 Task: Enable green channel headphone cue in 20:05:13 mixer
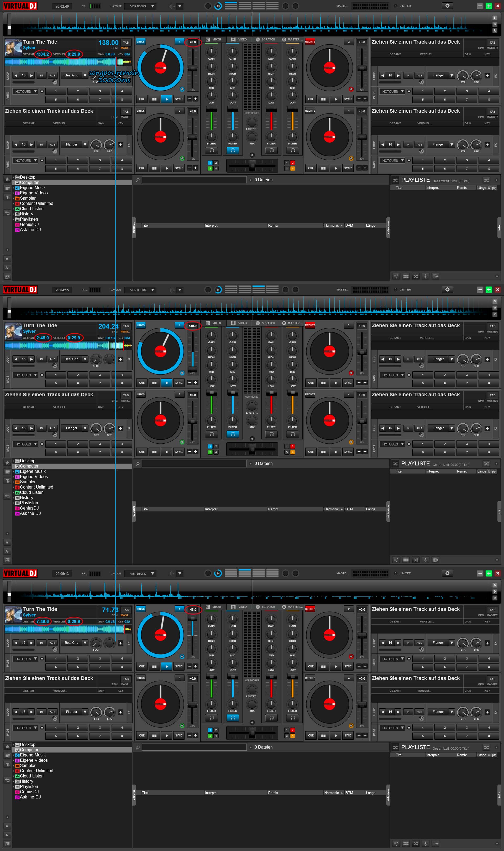212,718
